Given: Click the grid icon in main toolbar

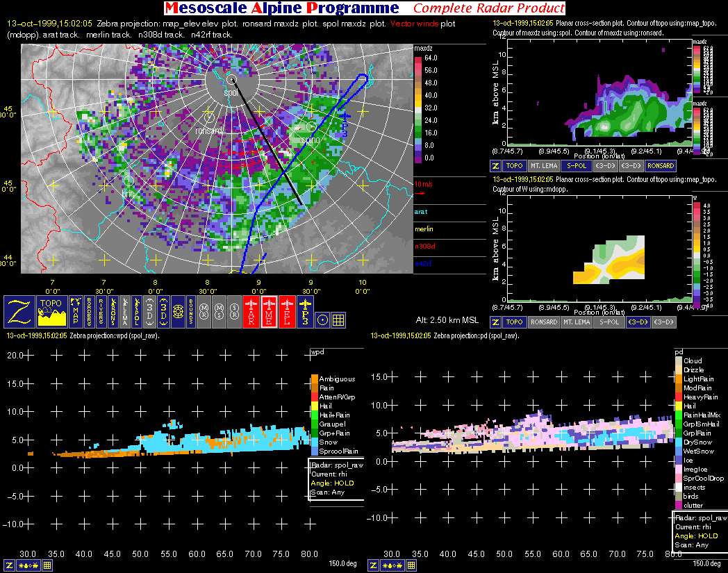Looking at the screenshot, I should [x=338, y=319].
